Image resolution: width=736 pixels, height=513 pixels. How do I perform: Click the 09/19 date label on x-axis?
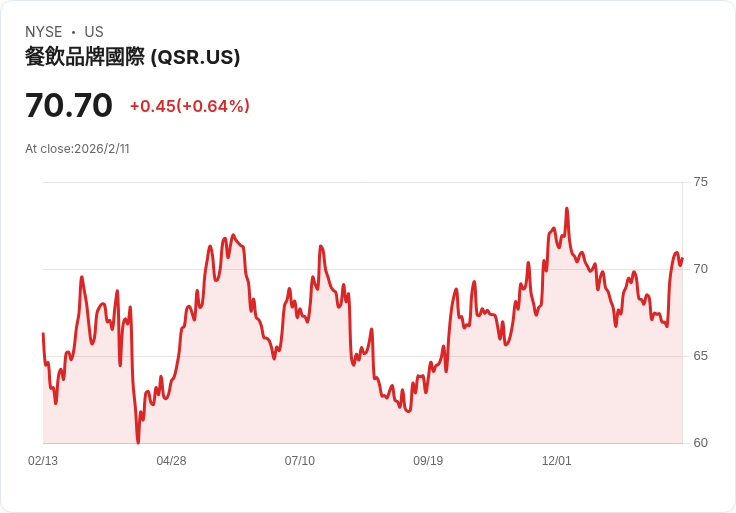[428, 461]
